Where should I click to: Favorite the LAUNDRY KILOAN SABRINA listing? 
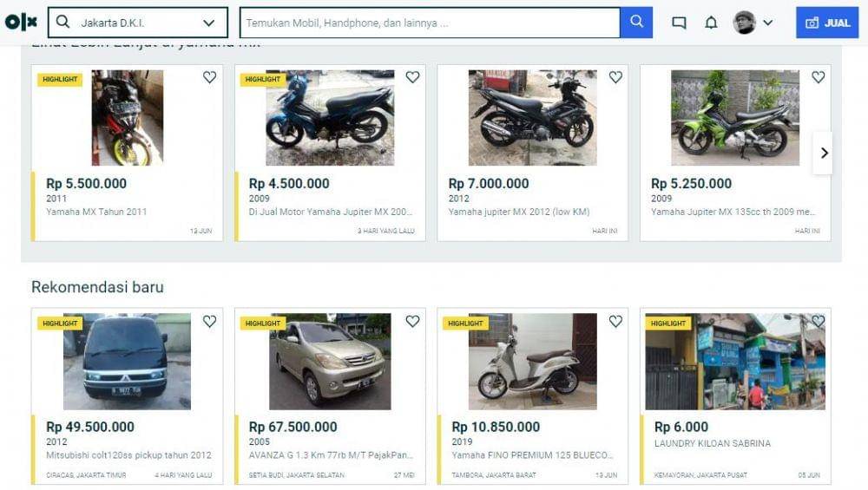pos(819,322)
